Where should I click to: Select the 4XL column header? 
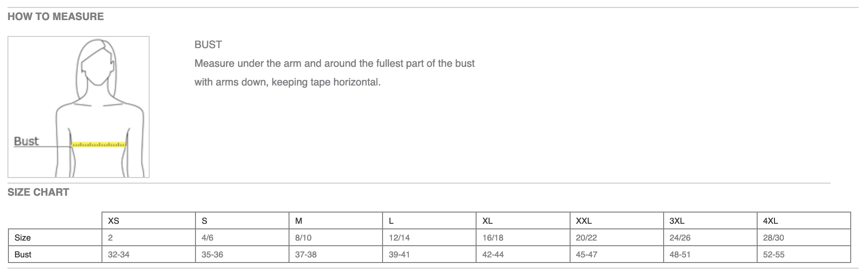[803, 220]
